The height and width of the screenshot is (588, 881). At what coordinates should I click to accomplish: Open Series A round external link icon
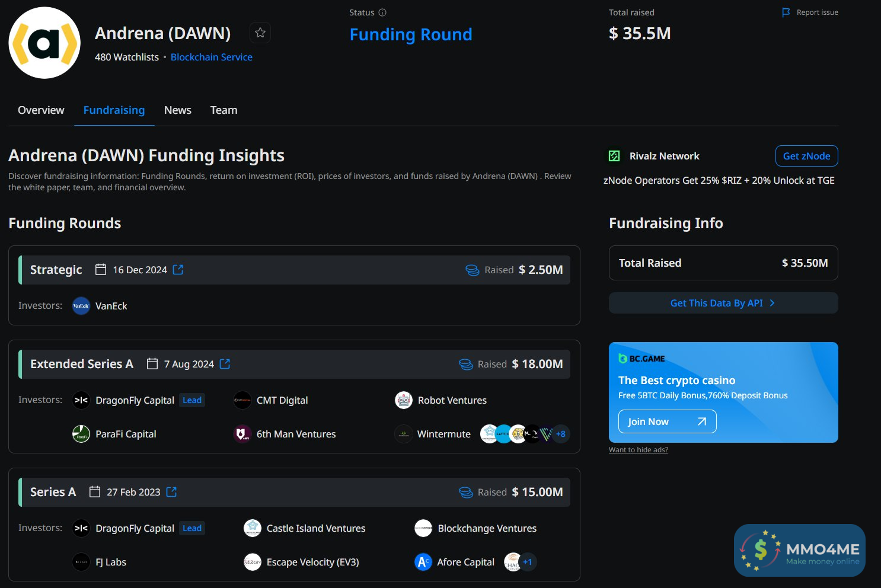[171, 492]
